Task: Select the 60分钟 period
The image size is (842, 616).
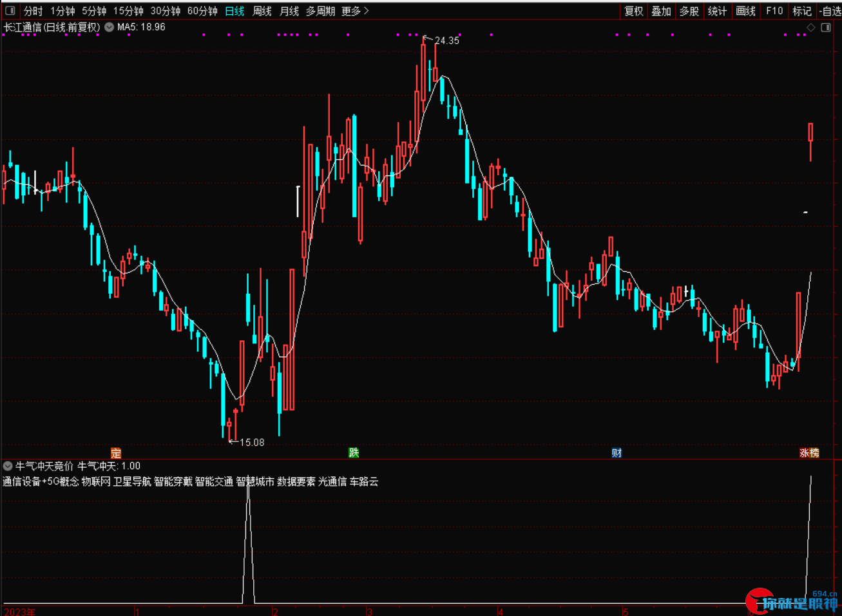Action: pyautogui.click(x=202, y=11)
